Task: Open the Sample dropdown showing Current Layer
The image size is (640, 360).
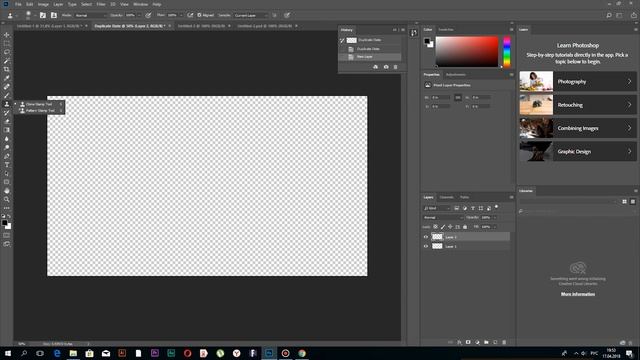Action: click(251, 15)
